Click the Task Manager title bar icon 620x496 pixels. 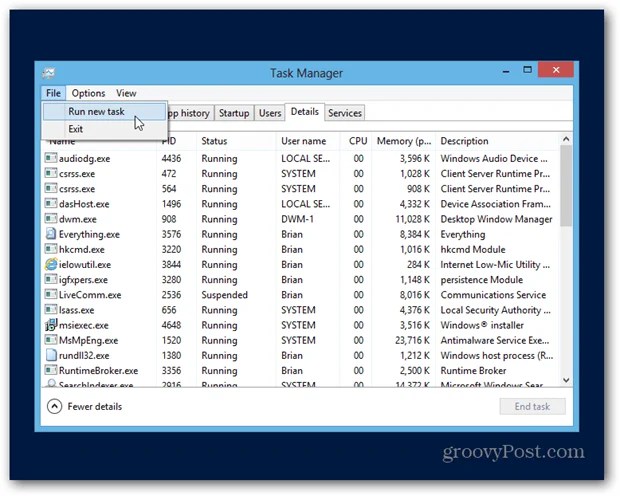click(x=49, y=73)
